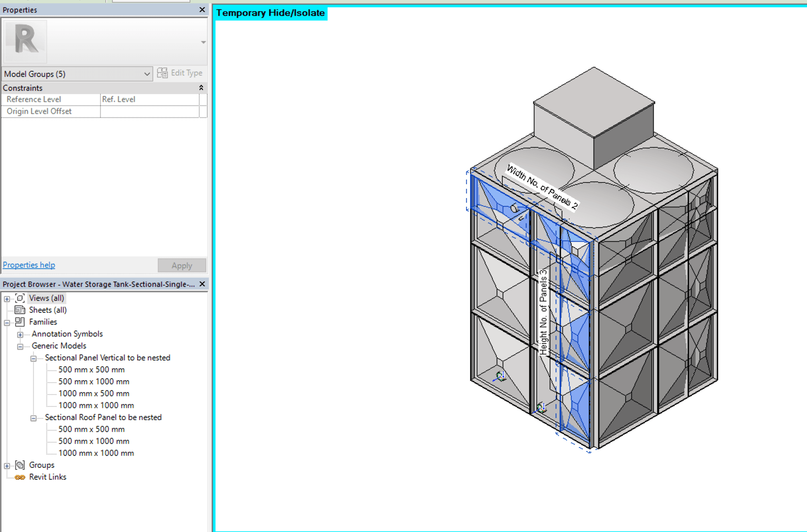Open the Model Groups (5) filter dropdown
Image resolution: width=807 pixels, height=532 pixels.
tap(147, 74)
